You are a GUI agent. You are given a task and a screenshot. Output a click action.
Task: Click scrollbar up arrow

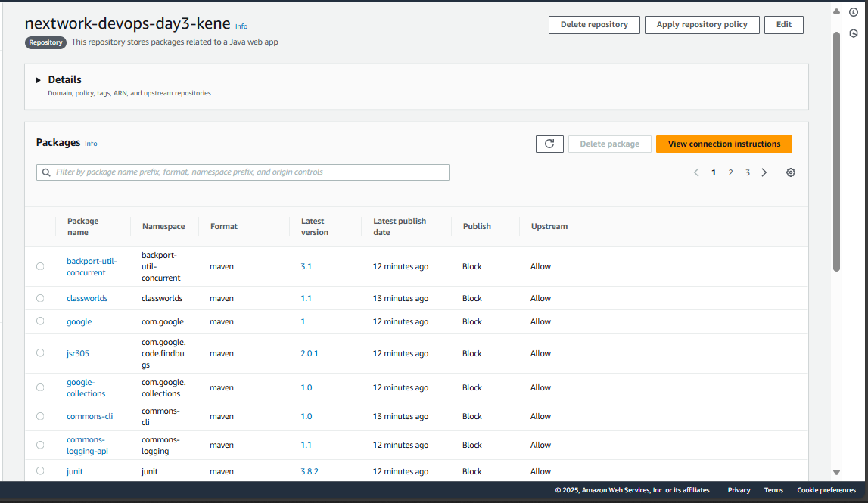tap(836, 11)
